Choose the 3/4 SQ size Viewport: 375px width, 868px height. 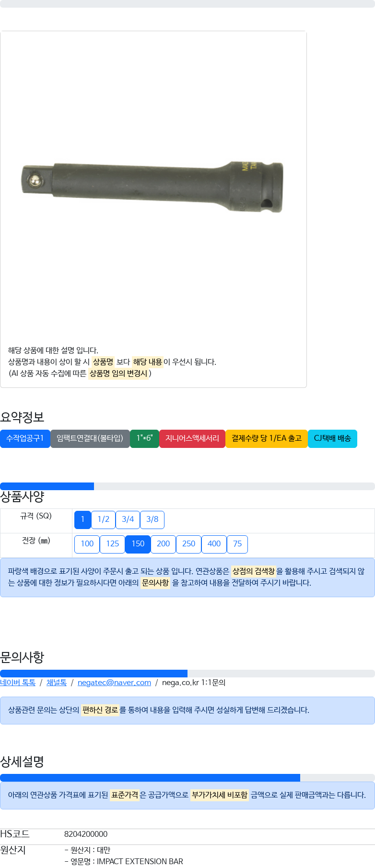(x=128, y=519)
